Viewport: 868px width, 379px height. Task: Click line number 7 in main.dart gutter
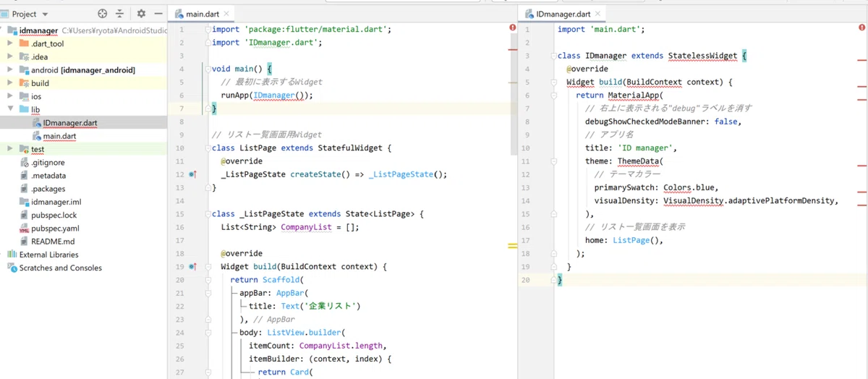[x=181, y=108]
